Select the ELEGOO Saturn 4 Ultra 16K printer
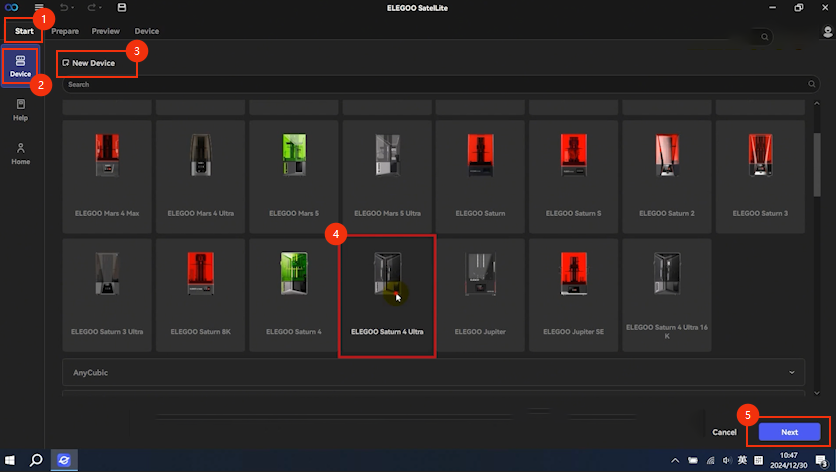 pos(667,295)
